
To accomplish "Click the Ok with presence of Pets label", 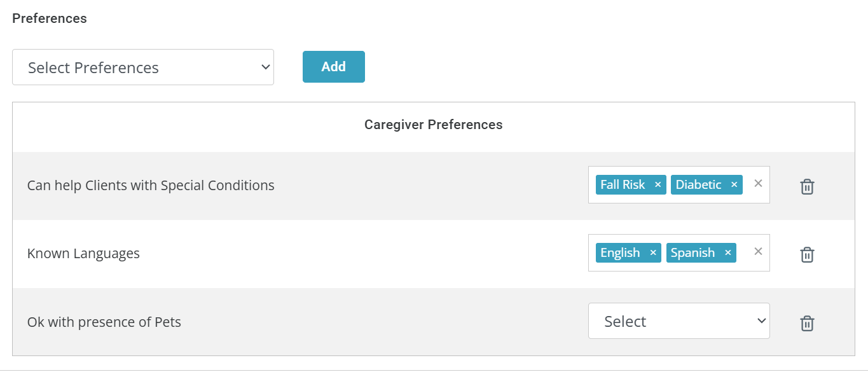I will 104,322.
